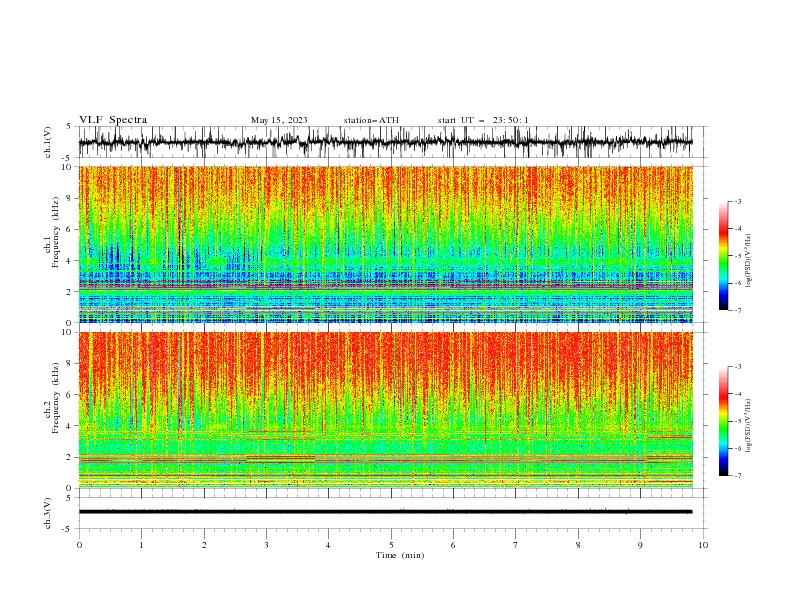Click the ch.1 colorbar "log(PSD)(V²/Hz)" label
Image resolution: width=792 pixels, height=612 pixels.
tap(749, 261)
